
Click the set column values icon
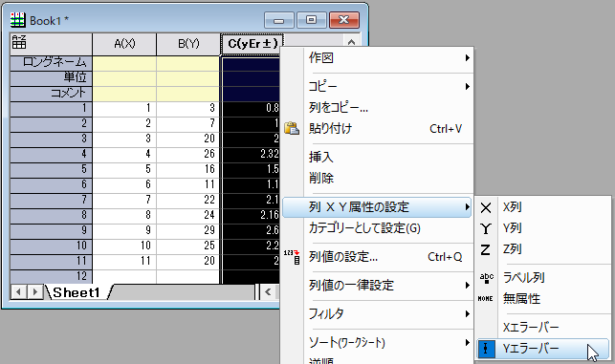(x=292, y=257)
